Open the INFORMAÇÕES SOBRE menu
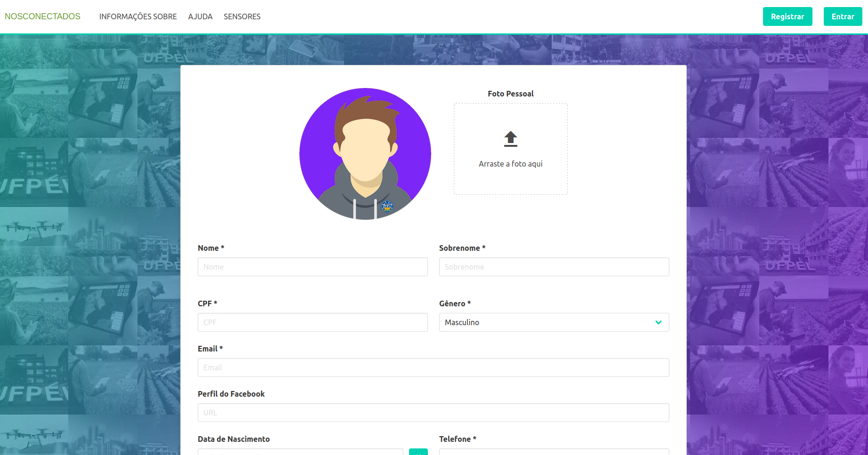The width and height of the screenshot is (868, 455). point(138,16)
